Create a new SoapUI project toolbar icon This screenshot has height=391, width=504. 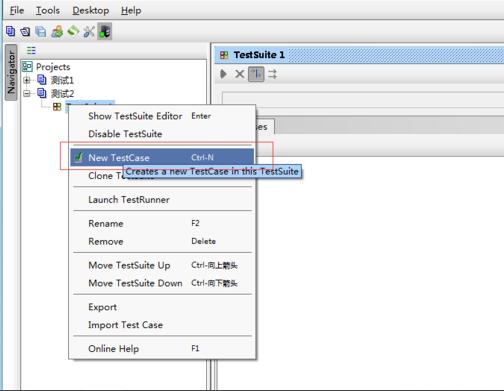[10, 31]
